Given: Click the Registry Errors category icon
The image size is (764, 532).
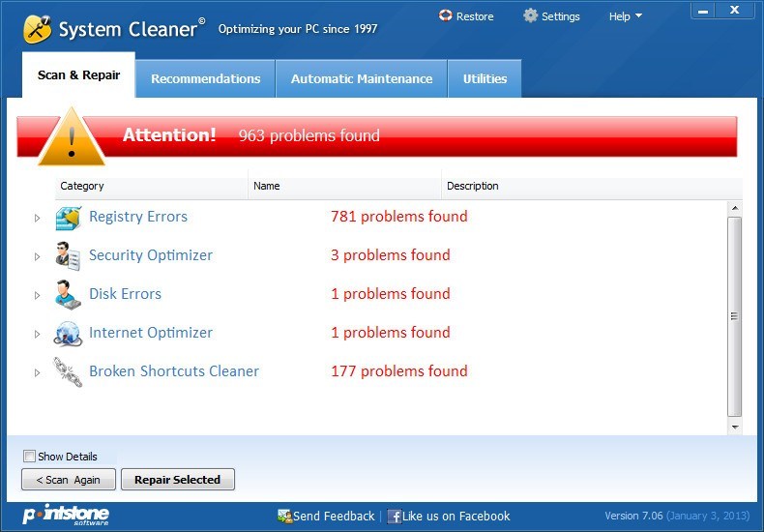Looking at the screenshot, I should point(69,218).
